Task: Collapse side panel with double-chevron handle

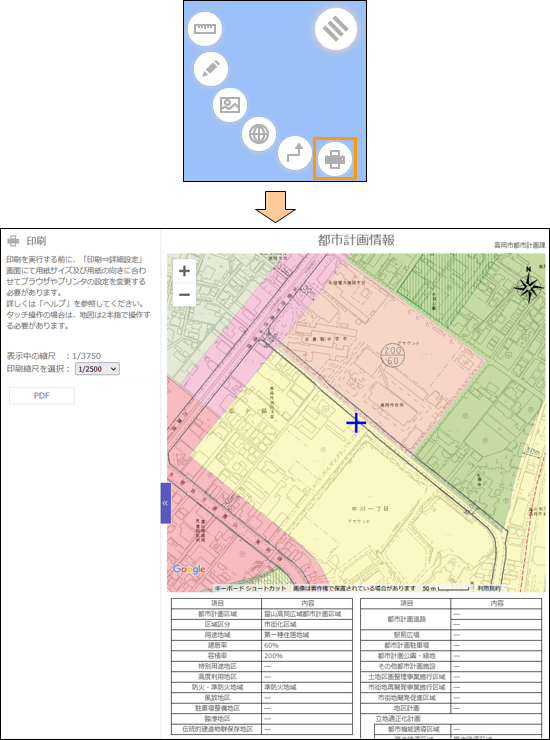Action: [165, 503]
